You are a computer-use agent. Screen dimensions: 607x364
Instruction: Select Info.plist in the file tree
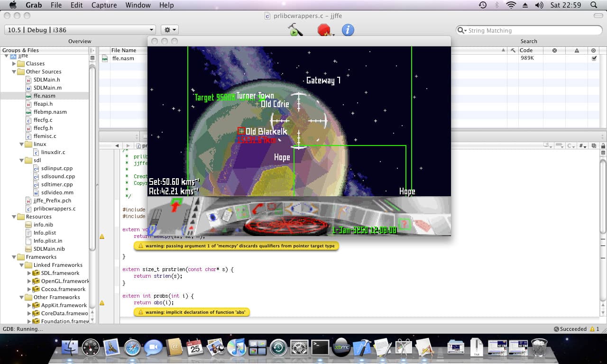[x=45, y=233]
